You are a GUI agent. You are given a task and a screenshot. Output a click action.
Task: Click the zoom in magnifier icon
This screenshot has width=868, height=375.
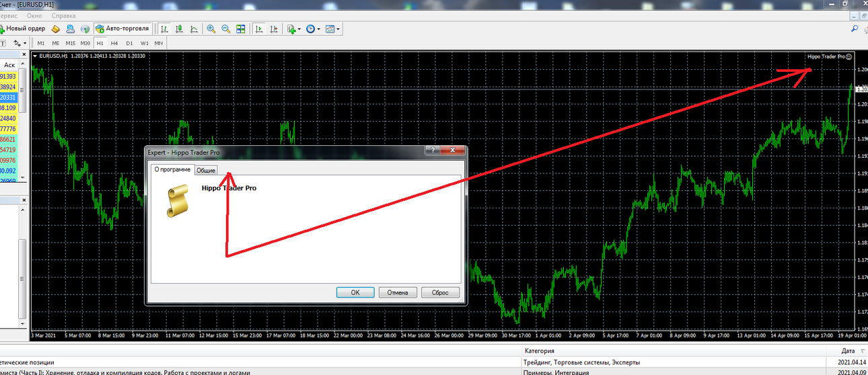click(x=211, y=29)
